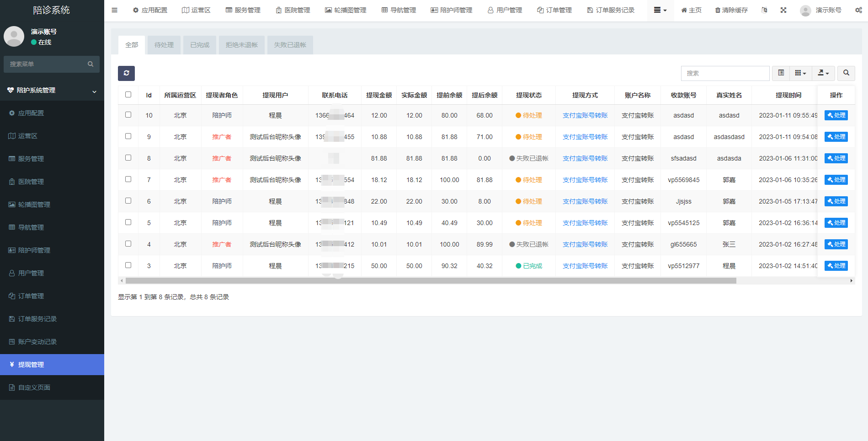
Task: Click 待处理 status in row Id 7
Action: [529, 180]
